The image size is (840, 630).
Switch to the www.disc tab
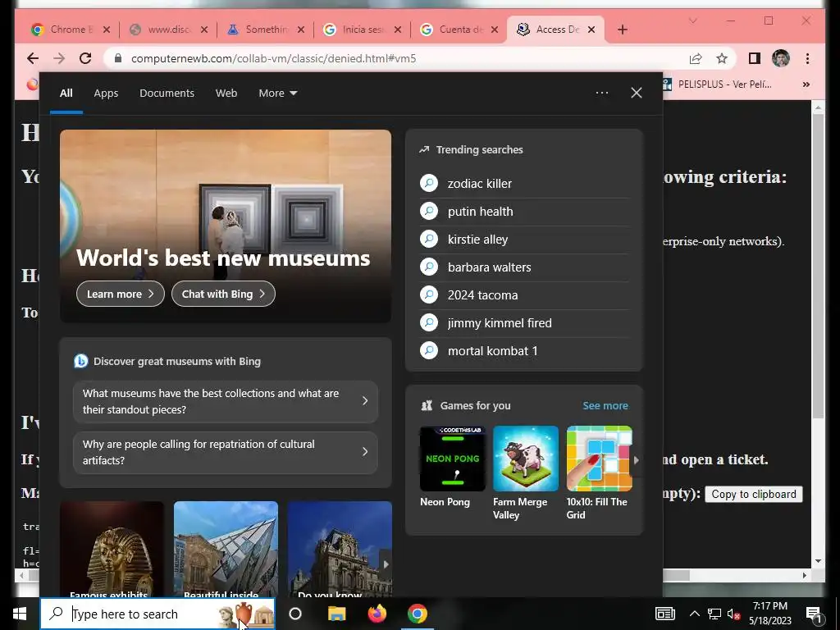(x=169, y=30)
